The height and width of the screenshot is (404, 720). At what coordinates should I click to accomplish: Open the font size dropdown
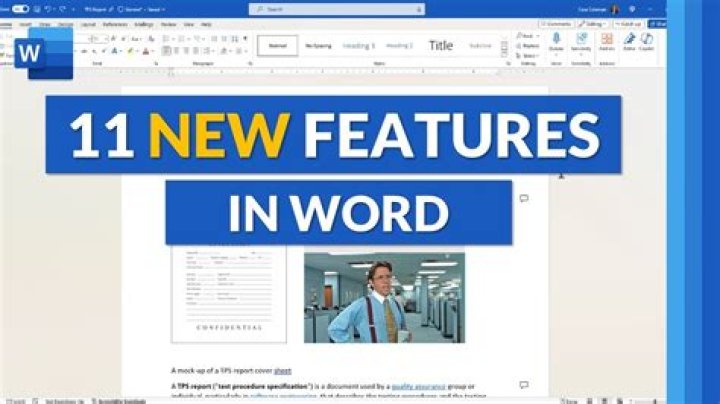(104, 38)
